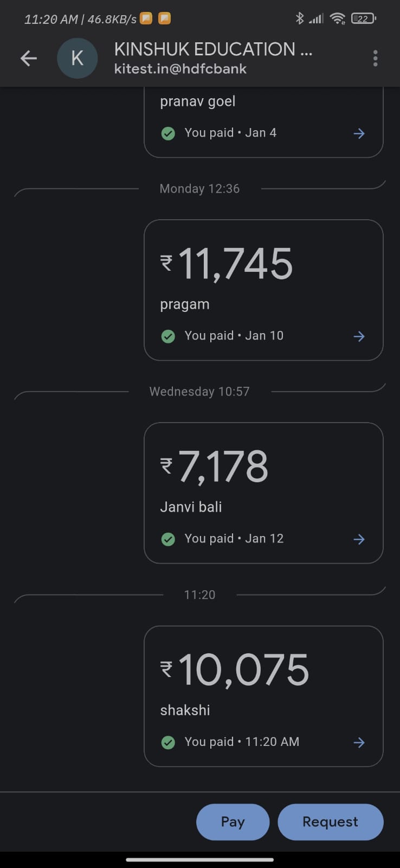Tap green checkmark on shakshi payment

168,743
